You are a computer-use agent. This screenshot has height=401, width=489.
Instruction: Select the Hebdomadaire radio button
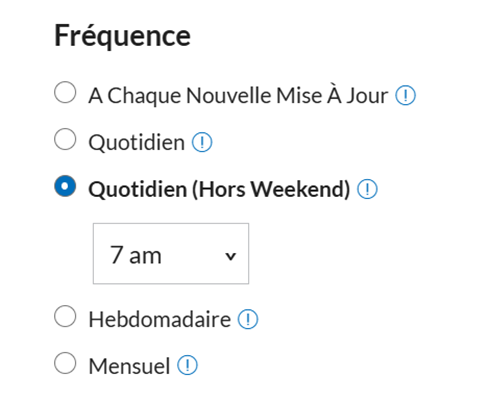[65, 316]
